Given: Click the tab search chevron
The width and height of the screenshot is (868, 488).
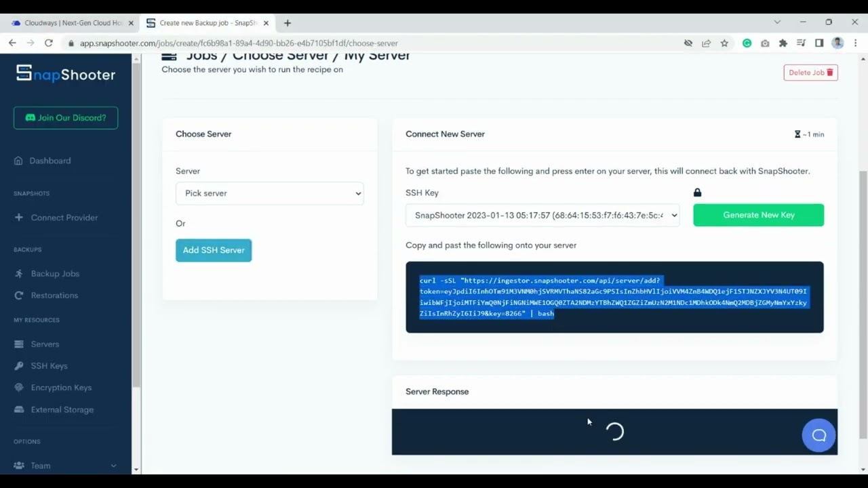Looking at the screenshot, I should 777,22.
